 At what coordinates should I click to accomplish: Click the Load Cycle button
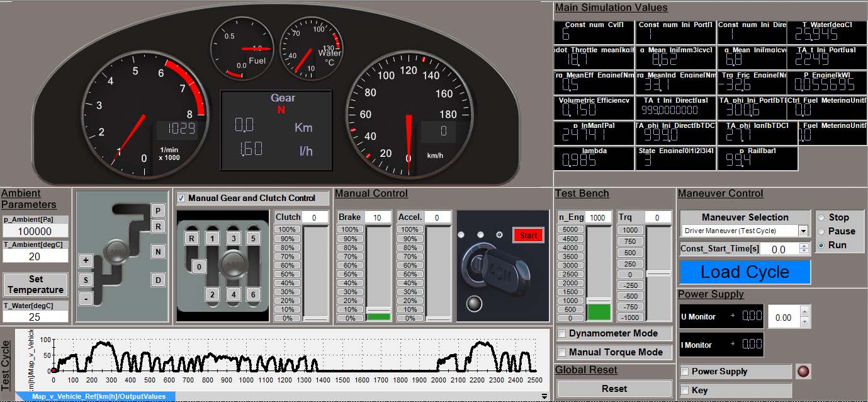(x=745, y=272)
